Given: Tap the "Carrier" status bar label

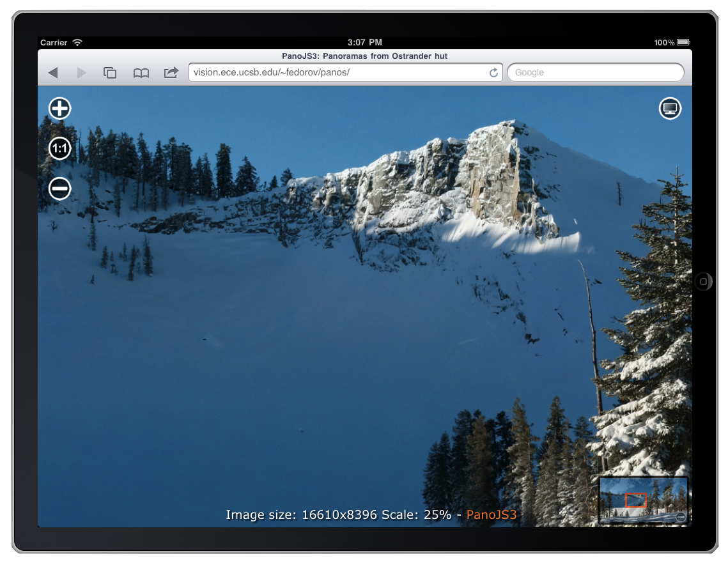Looking at the screenshot, I should click(x=54, y=42).
